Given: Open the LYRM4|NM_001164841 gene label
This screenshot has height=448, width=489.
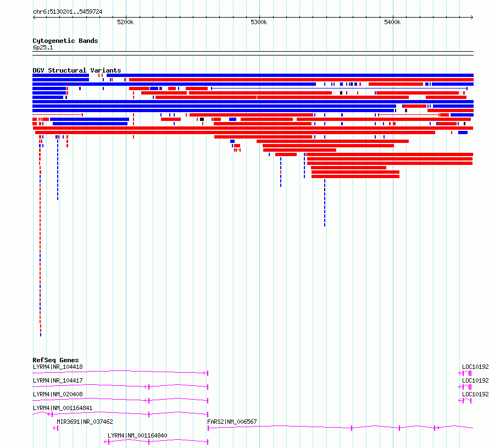Looking at the screenshot, I should [x=63, y=408].
